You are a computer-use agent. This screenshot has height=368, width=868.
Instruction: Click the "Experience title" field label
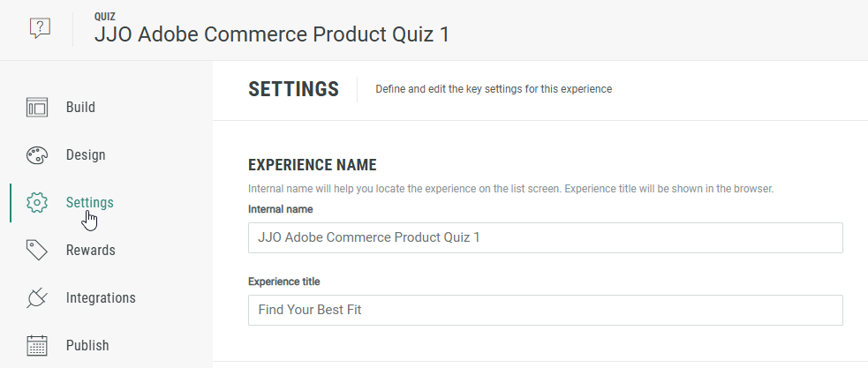[283, 282]
